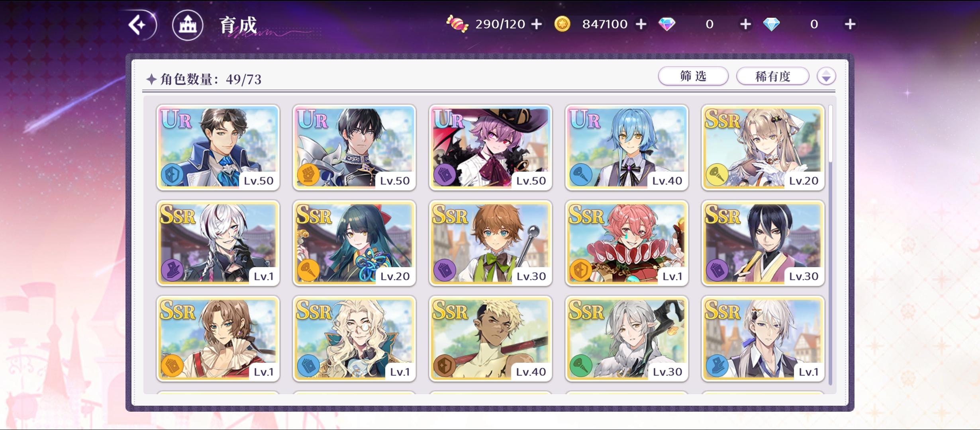
Task: Open the castle home icon
Action: [188, 25]
